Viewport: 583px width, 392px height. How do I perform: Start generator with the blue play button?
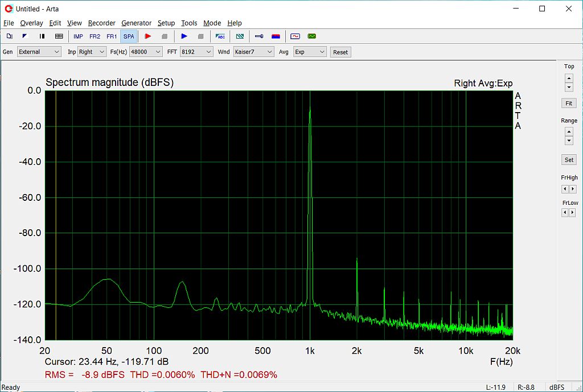tap(184, 36)
